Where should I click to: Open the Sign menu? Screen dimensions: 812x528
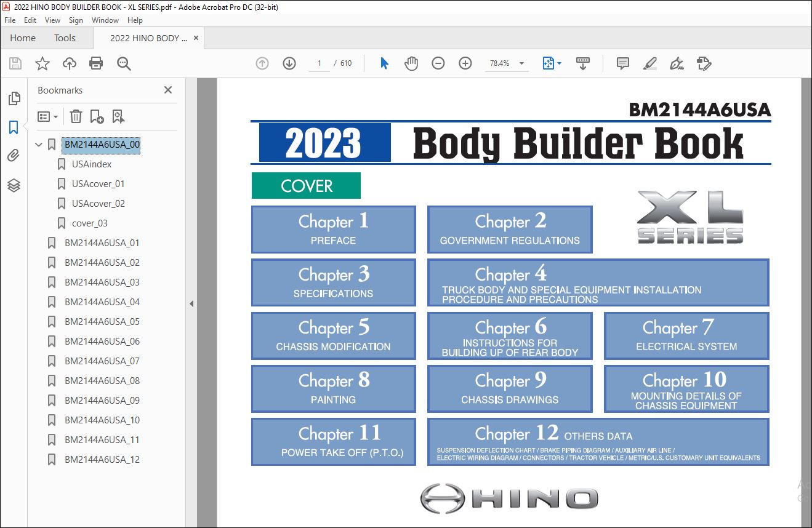click(x=76, y=20)
